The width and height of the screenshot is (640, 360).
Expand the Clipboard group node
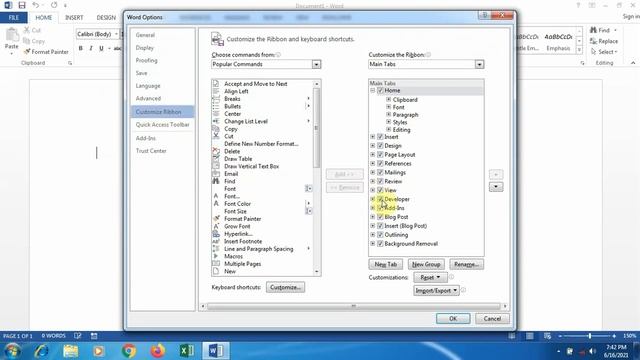(x=389, y=100)
